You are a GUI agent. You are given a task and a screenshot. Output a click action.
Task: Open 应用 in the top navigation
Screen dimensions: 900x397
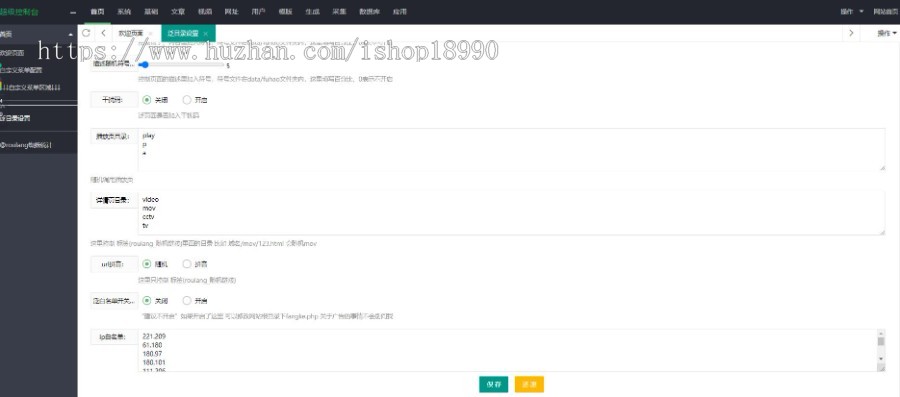(x=399, y=11)
